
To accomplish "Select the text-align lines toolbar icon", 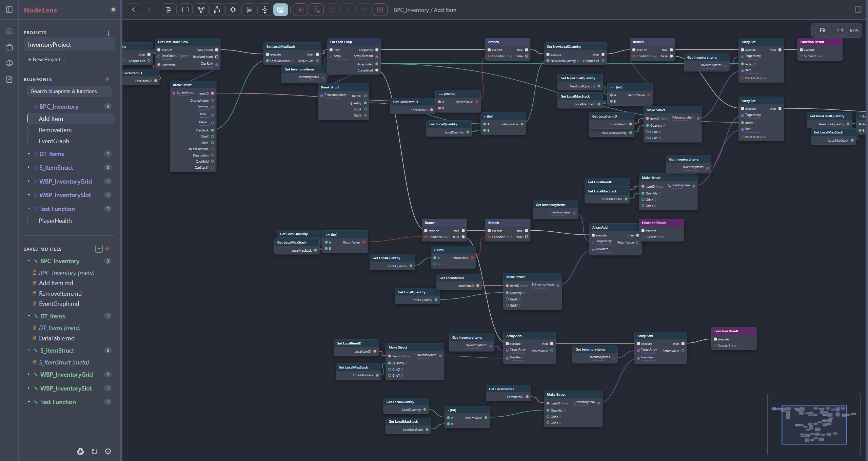I will [x=169, y=10].
